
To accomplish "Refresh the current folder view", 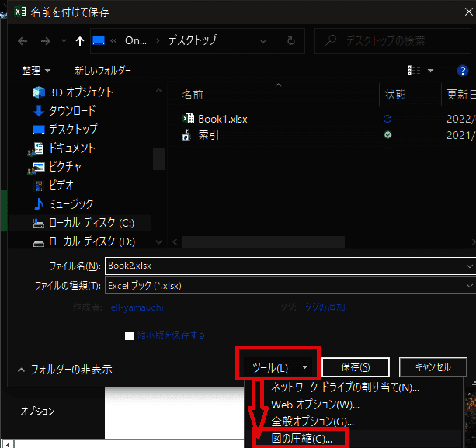I will (x=290, y=40).
